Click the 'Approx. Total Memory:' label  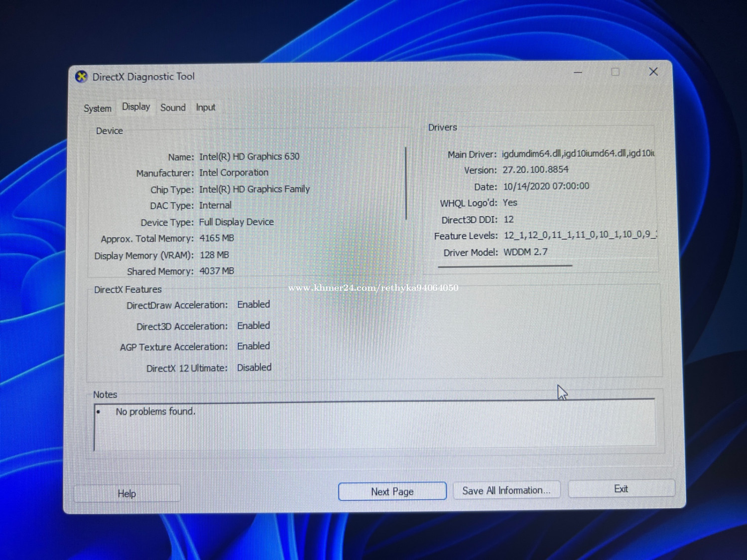click(147, 239)
